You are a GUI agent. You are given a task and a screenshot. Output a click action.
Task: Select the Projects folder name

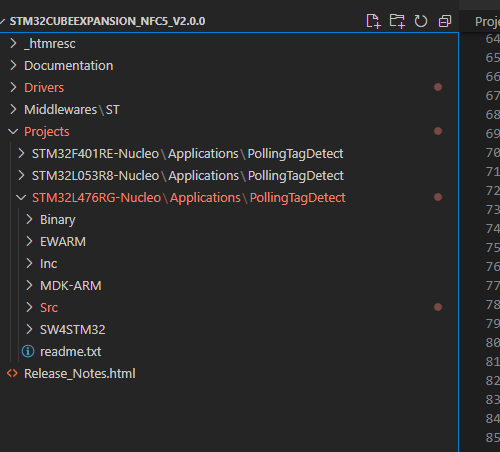[x=47, y=132]
